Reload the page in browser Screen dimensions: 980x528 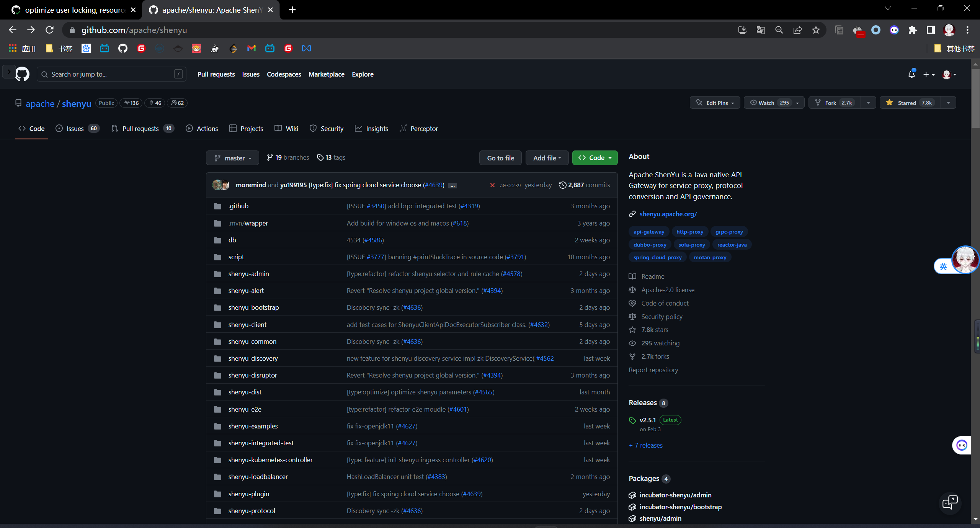pyautogui.click(x=49, y=30)
